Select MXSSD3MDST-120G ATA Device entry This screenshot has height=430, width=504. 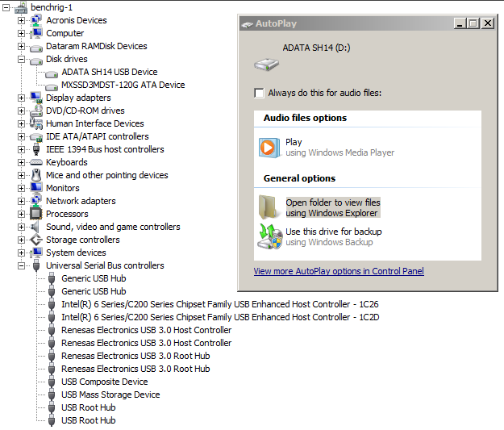click(123, 85)
